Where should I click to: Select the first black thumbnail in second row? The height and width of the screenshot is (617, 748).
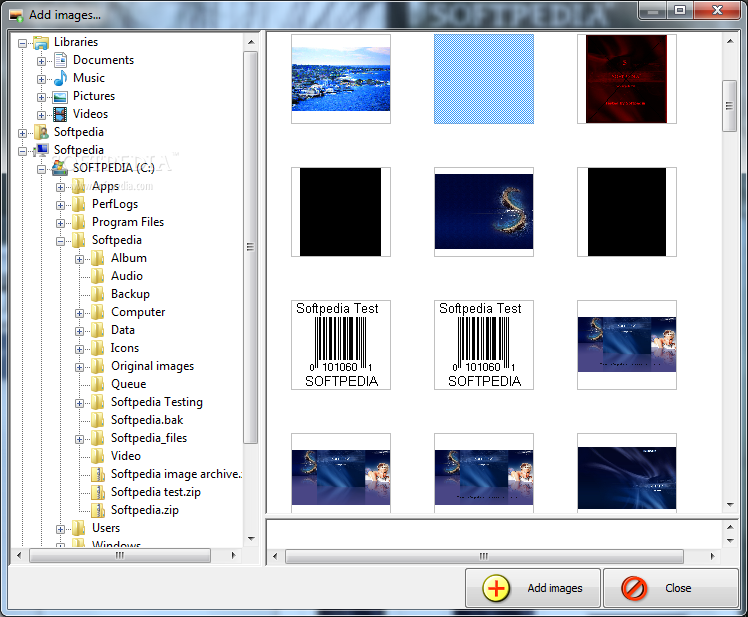tap(341, 211)
